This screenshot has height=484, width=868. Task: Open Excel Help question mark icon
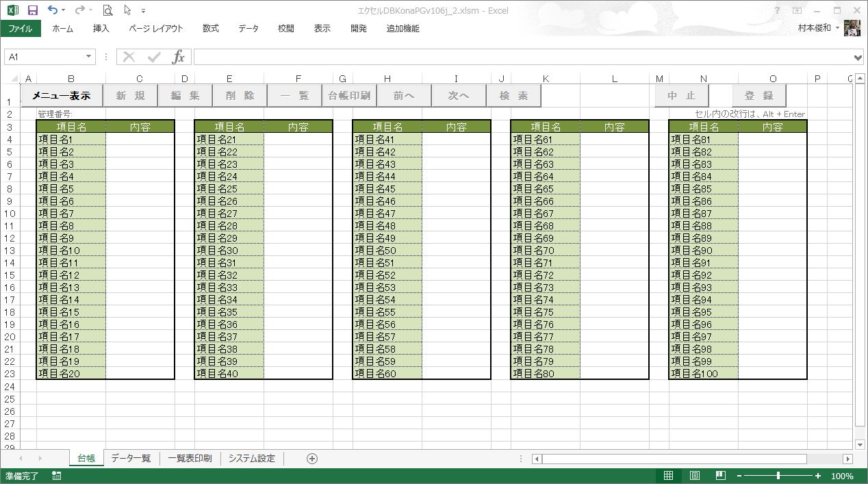click(x=777, y=10)
